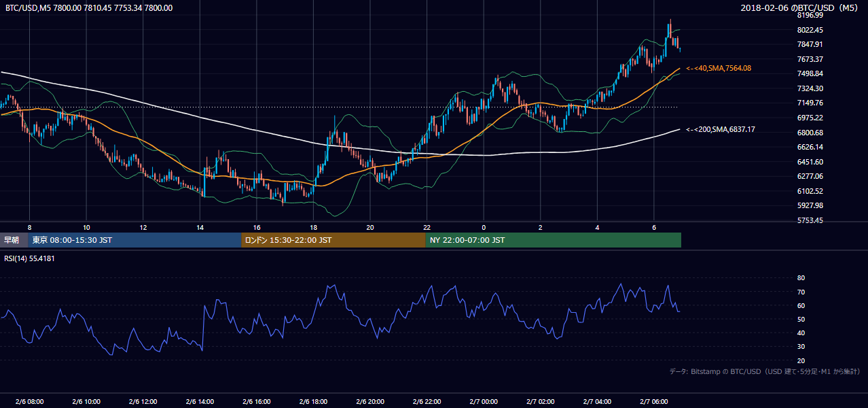Click the 40,SMA,7564.08 orange label

coord(719,69)
